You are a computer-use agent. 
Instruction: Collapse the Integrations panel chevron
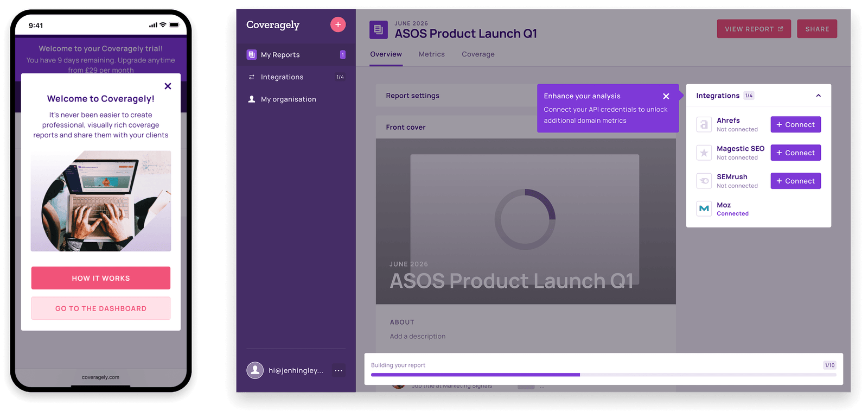tap(818, 96)
